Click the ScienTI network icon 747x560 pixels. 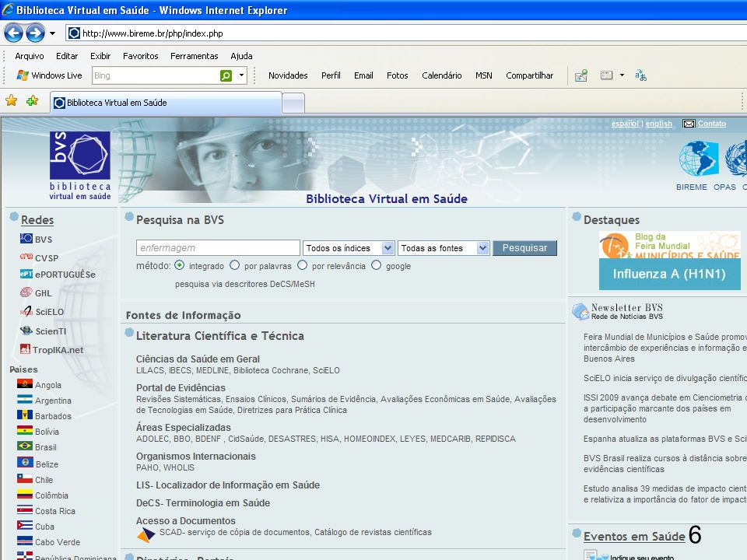point(26,330)
